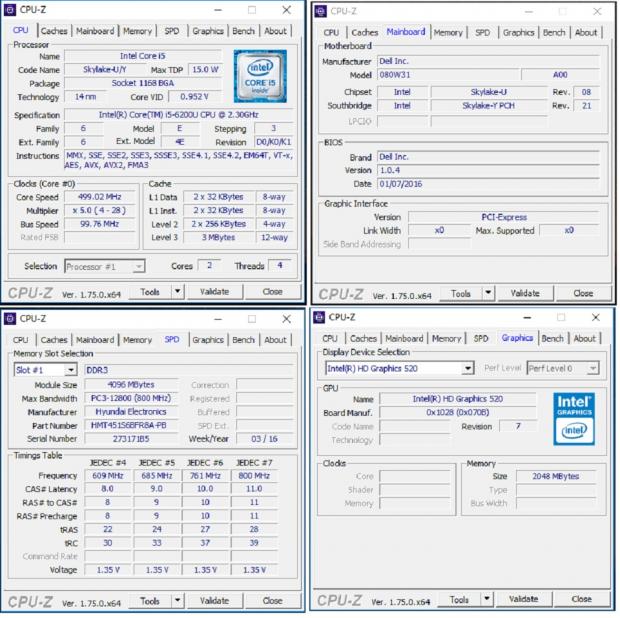Open the Perf Level 0 dropdown
This screenshot has height=618, width=620.
pos(592,368)
